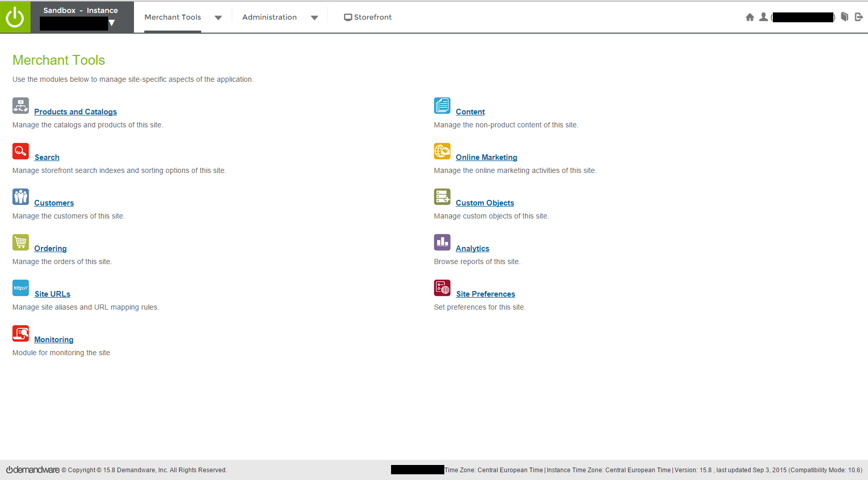Viewport: 868px width, 480px height.
Task: Open the Content link
Action: (x=470, y=112)
